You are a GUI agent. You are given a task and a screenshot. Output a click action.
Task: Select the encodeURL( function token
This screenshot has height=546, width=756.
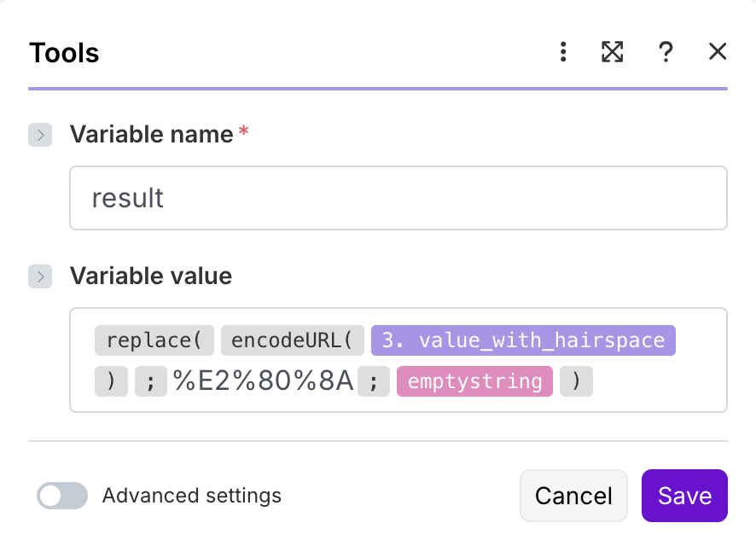(x=293, y=340)
